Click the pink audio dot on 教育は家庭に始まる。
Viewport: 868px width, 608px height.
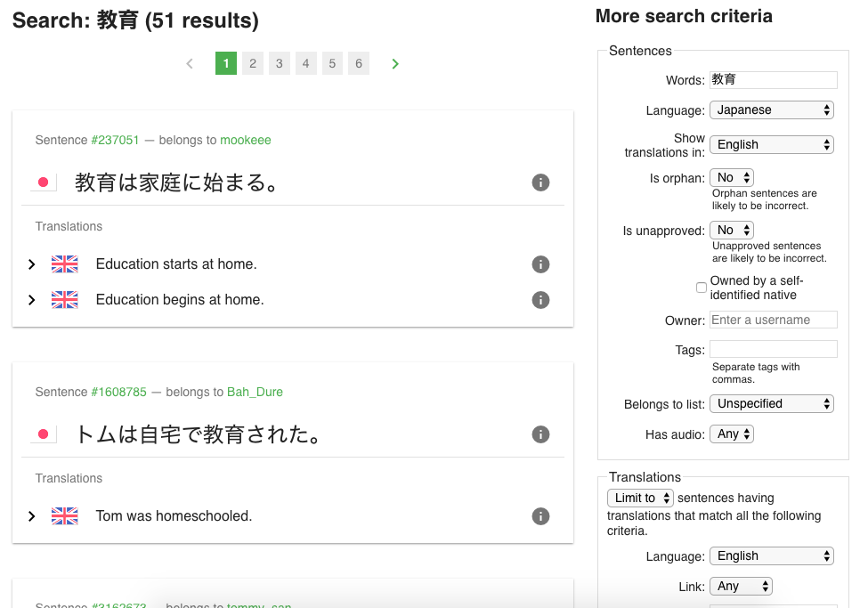click(43, 182)
